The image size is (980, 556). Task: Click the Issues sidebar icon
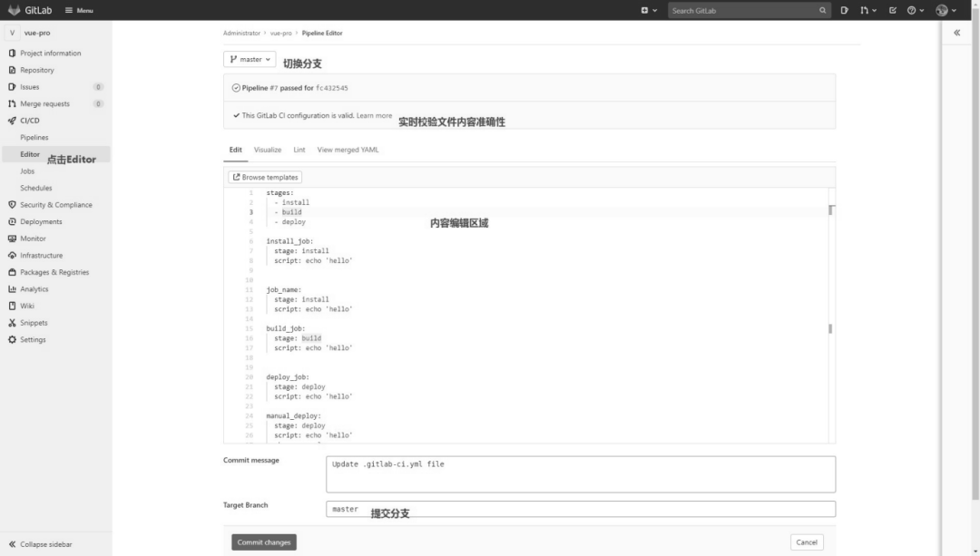(12, 87)
